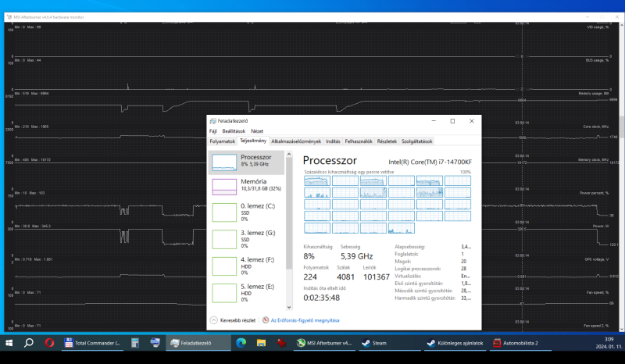Screen dimensions: 625x364
Task: Select 4. lemez (F:) HDD entry
Action: pos(246,266)
